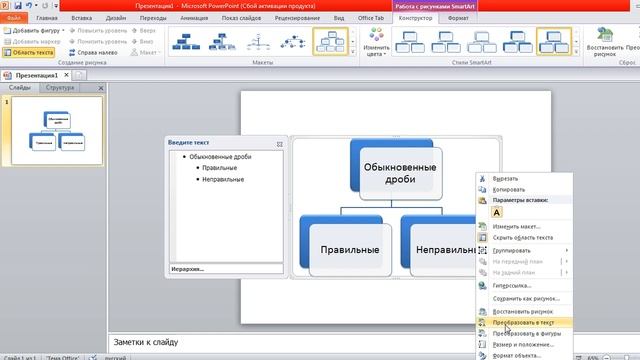
Task: Click Вниз move-down button
Action: coord(142,42)
